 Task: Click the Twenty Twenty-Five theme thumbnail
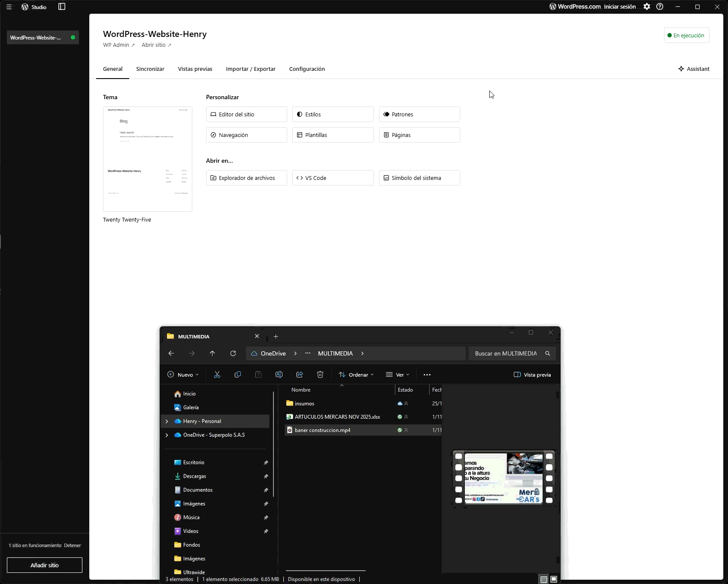[148, 159]
